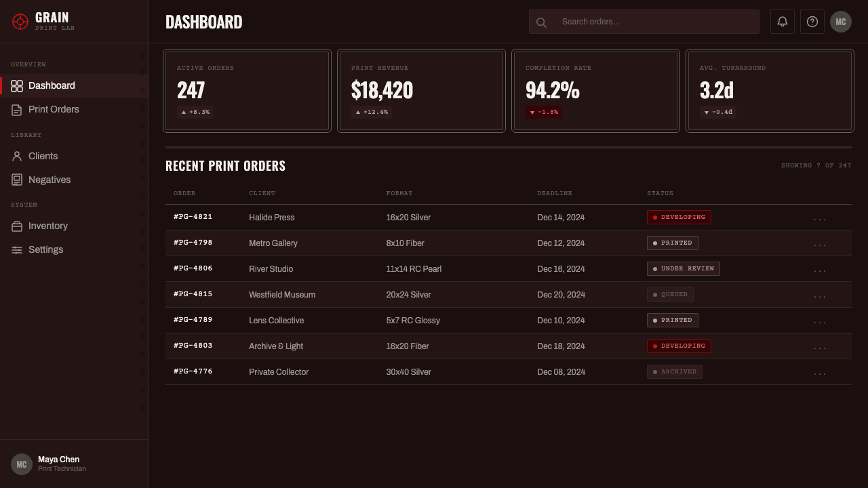Screen dimensions: 868x488
Task: Click the Completion Rate stat card
Action: tap(595, 91)
